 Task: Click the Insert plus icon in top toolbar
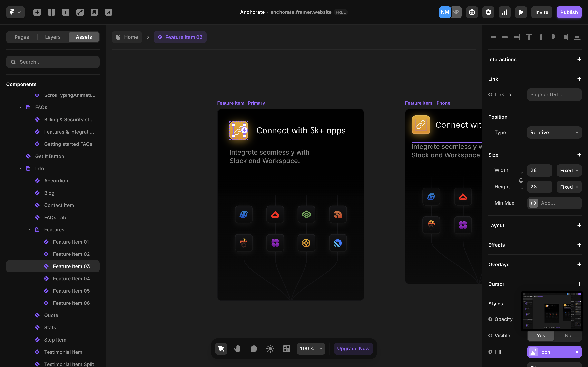click(x=37, y=12)
